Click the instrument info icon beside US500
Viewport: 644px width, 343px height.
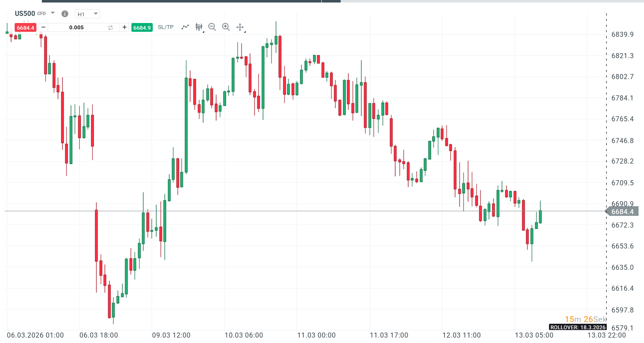(x=65, y=13)
